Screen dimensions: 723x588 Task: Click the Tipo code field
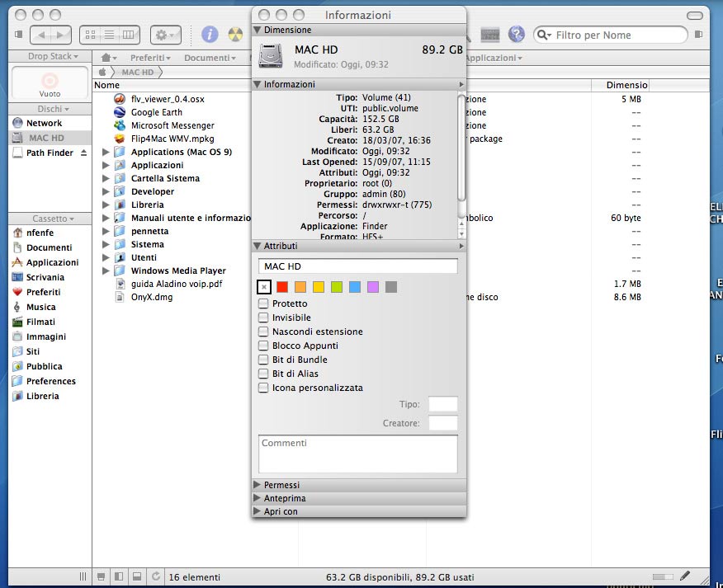click(442, 404)
